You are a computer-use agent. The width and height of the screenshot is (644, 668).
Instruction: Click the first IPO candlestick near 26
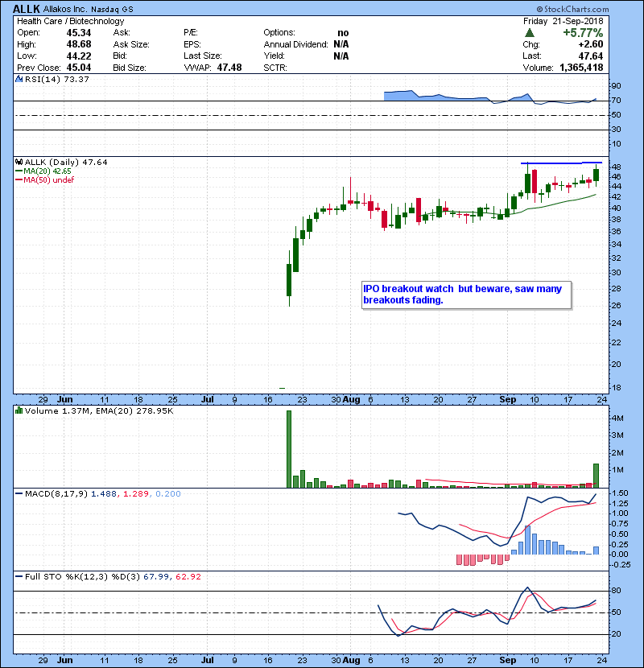[x=289, y=279]
